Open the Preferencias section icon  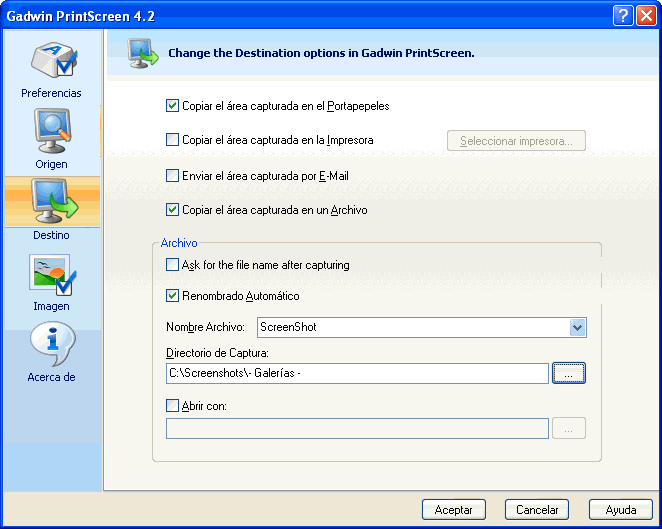point(51,60)
